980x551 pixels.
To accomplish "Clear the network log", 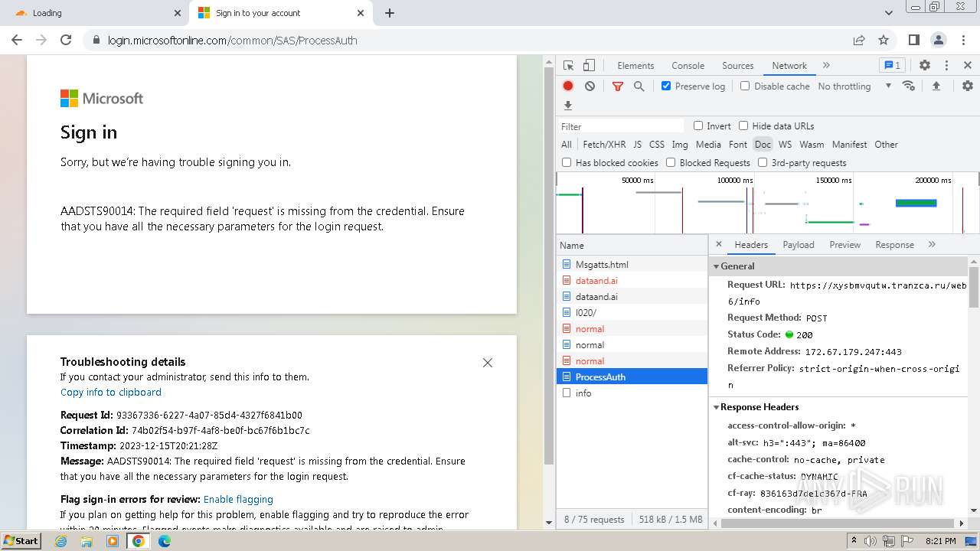I will pos(590,86).
